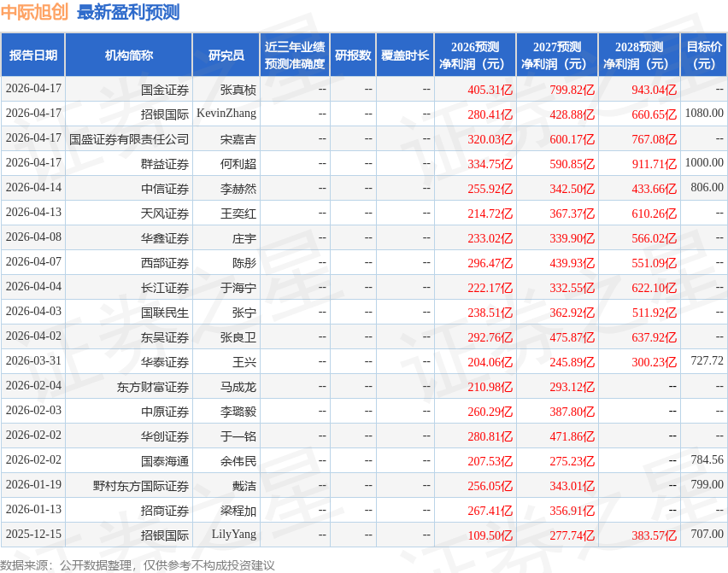Click the 目标价 column header
This screenshot has height=573, width=728.
[x=704, y=55]
